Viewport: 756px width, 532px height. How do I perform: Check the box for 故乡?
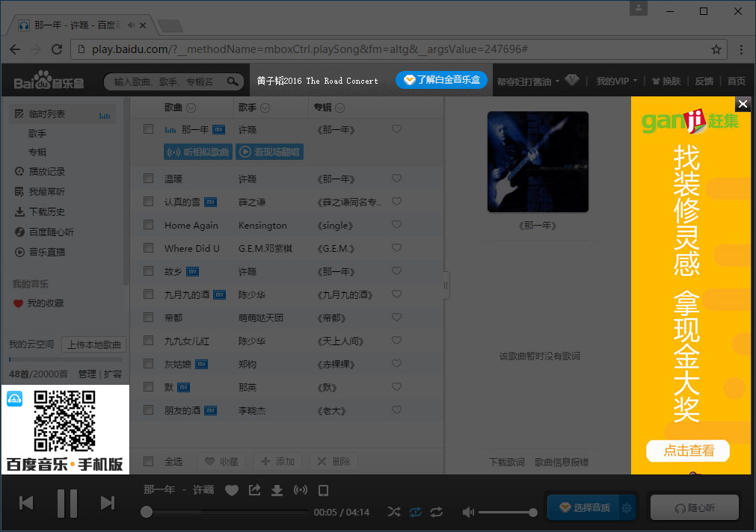click(x=149, y=270)
